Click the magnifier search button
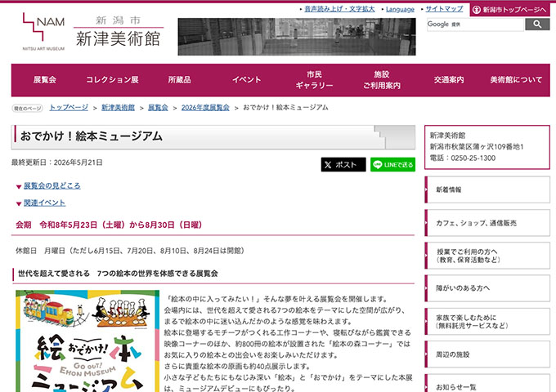 tap(537, 24)
